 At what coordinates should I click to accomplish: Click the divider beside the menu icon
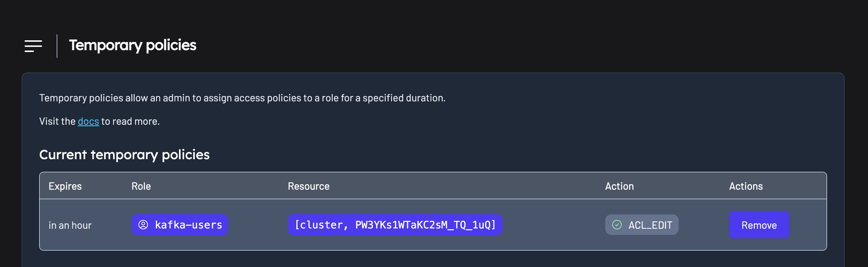point(57,46)
